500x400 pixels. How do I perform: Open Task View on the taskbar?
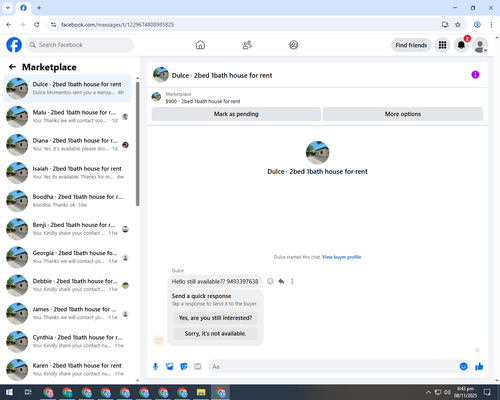tap(28, 392)
